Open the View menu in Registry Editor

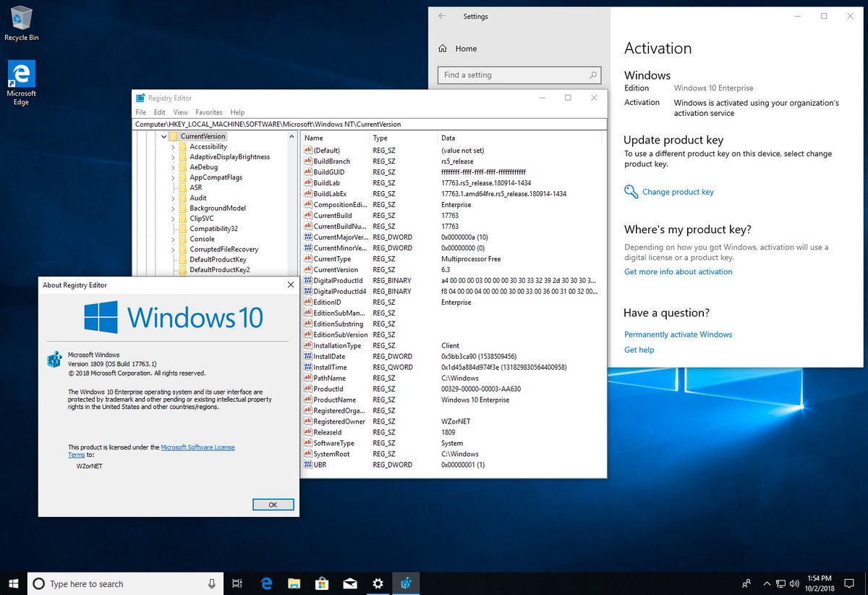point(180,112)
